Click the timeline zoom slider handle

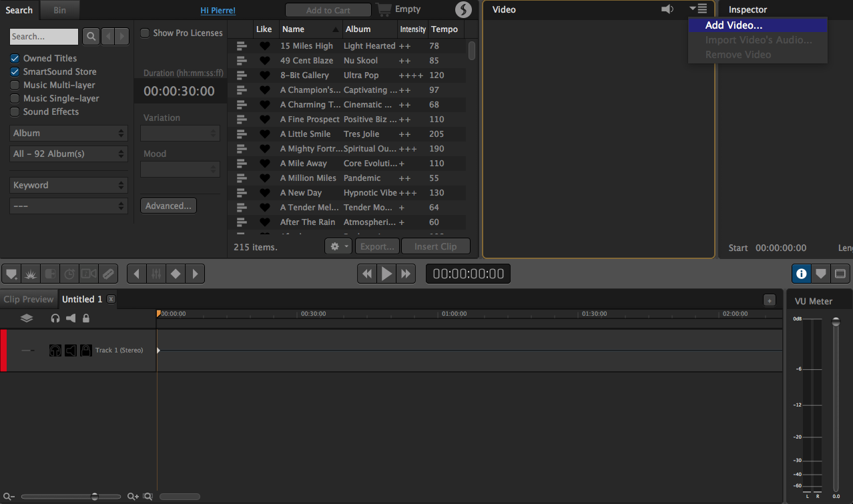95,497
